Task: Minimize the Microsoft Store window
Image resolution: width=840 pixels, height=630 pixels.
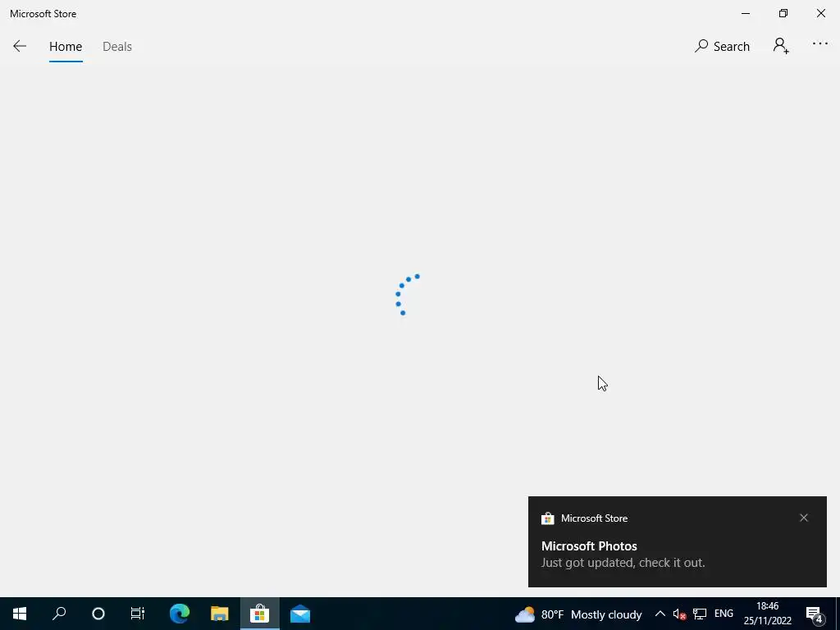Action: point(746,13)
